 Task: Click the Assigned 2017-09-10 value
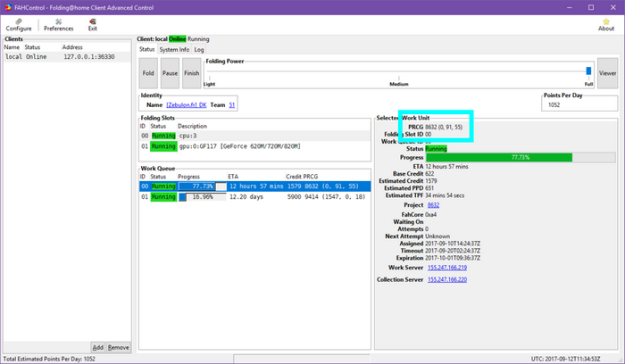click(x=453, y=244)
